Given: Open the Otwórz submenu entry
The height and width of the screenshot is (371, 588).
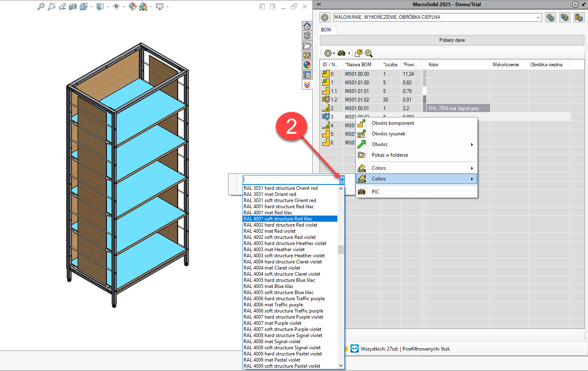Looking at the screenshot, I should pyautogui.click(x=416, y=144).
